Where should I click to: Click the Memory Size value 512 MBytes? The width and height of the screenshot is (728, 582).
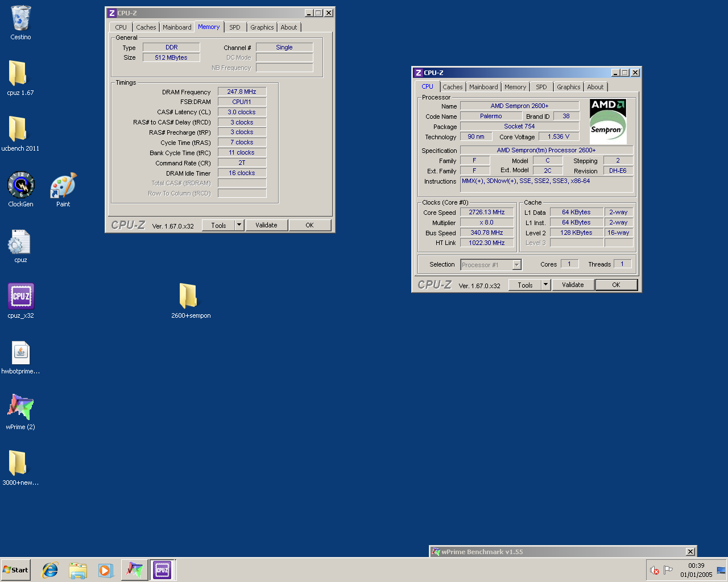(x=171, y=57)
